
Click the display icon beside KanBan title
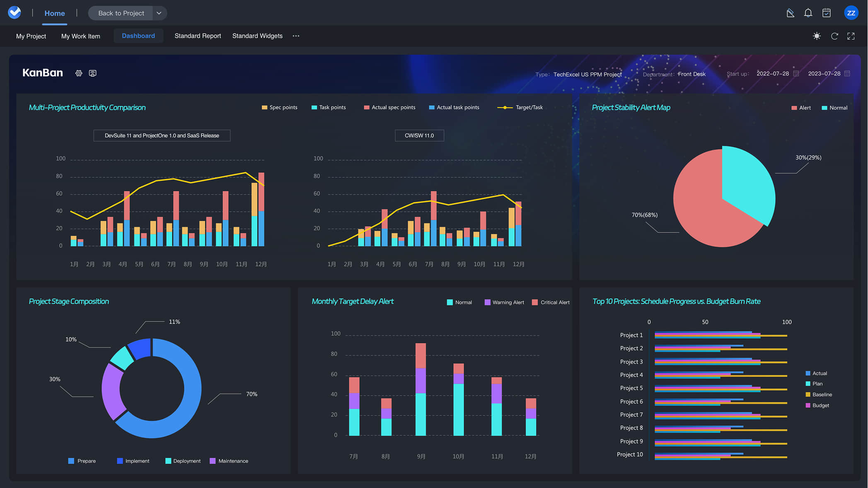(x=93, y=73)
